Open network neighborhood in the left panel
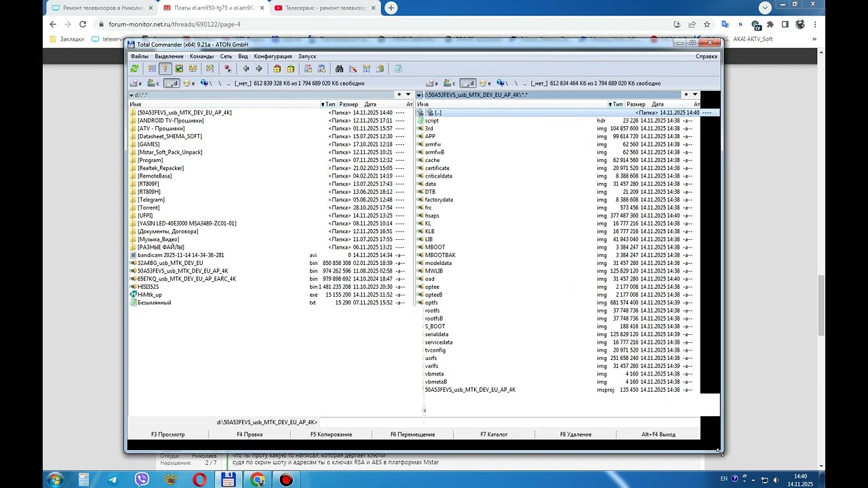The image size is (868, 488). point(206,83)
